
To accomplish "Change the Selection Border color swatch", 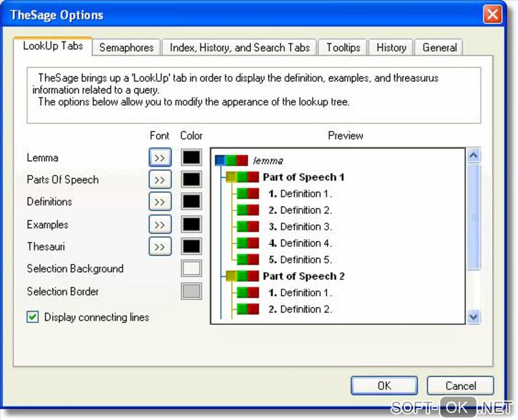I will 191,291.
